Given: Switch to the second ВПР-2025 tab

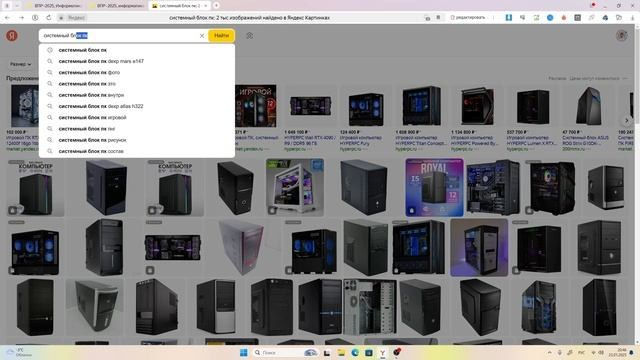Looking at the screenshot, I should coord(116,6).
